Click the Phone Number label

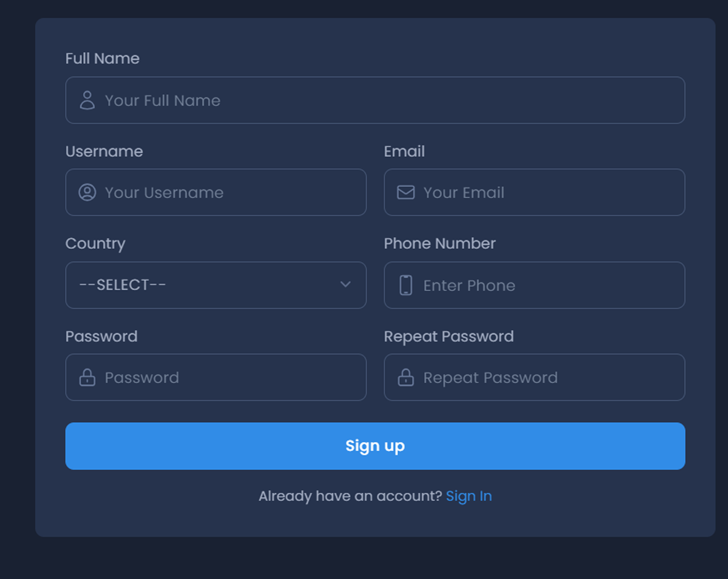[439, 243]
